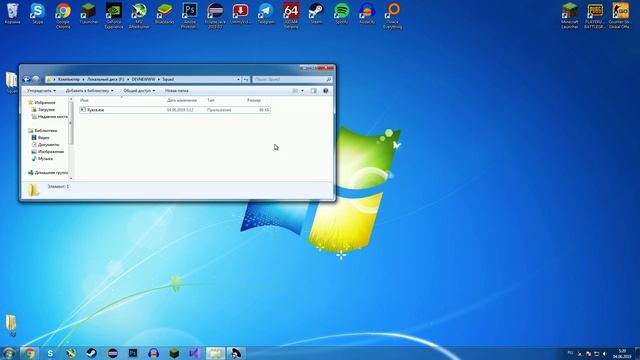Open the Skype desktop shortcut
Screen dimensions: 640x360
coord(38,14)
